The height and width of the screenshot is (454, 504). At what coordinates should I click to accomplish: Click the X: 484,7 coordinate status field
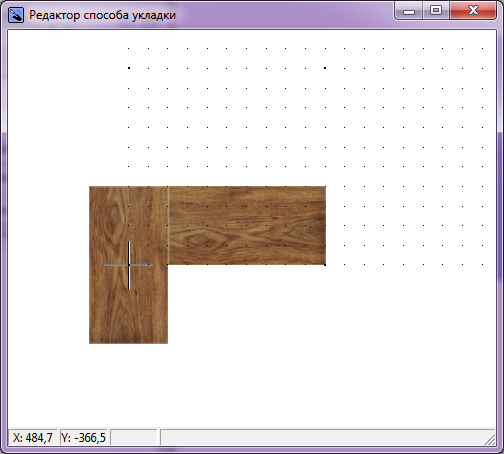(x=32, y=437)
